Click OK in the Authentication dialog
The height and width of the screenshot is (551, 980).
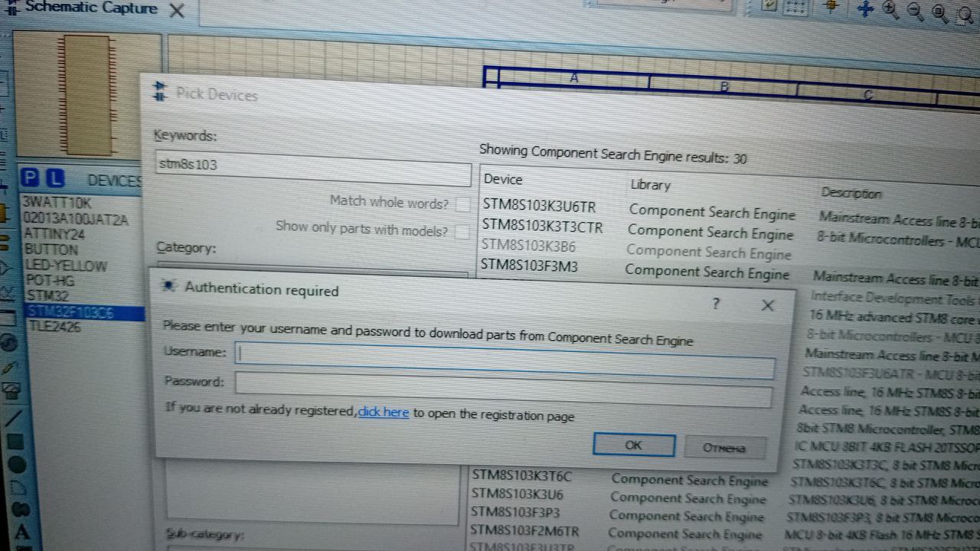634,445
